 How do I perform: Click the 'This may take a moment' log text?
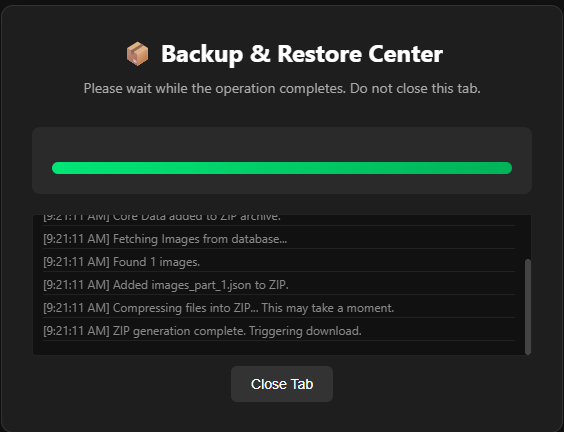tap(328, 308)
